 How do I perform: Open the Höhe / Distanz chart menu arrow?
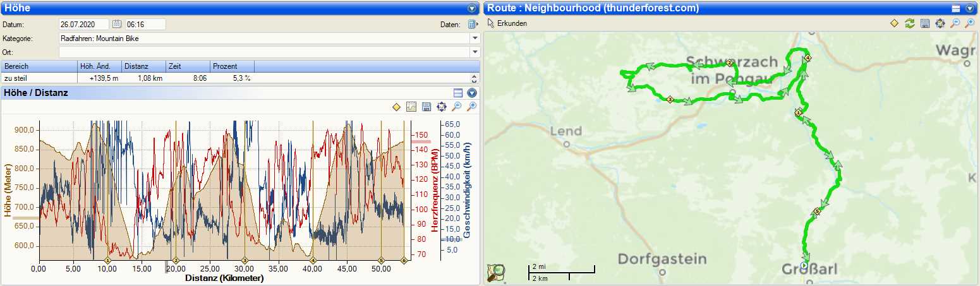[x=471, y=93]
